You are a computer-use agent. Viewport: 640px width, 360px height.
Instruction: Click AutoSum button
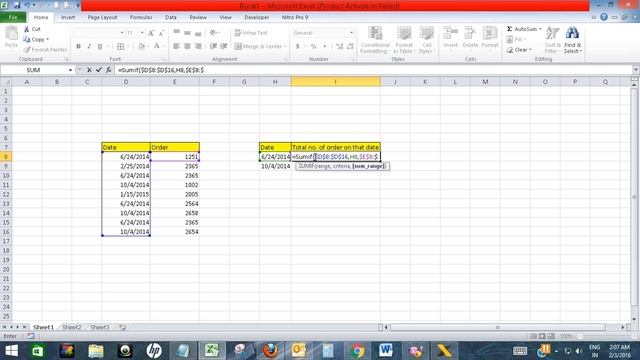click(522, 29)
